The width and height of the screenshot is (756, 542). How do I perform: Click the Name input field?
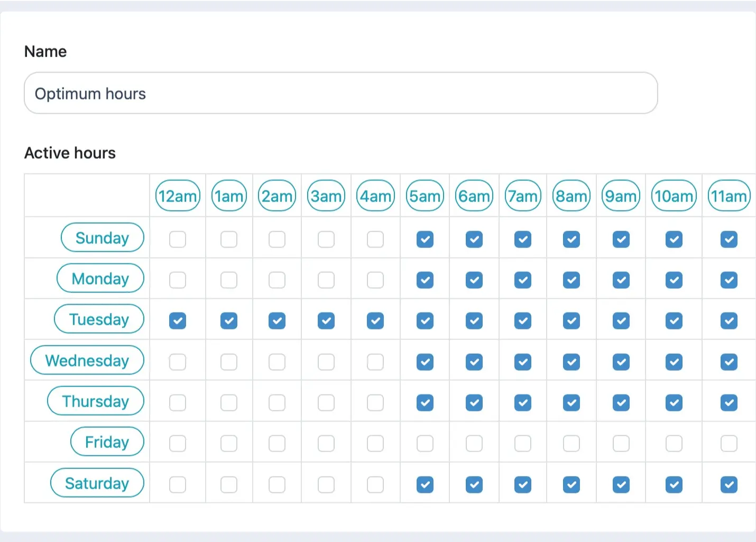pyautogui.click(x=341, y=93)
